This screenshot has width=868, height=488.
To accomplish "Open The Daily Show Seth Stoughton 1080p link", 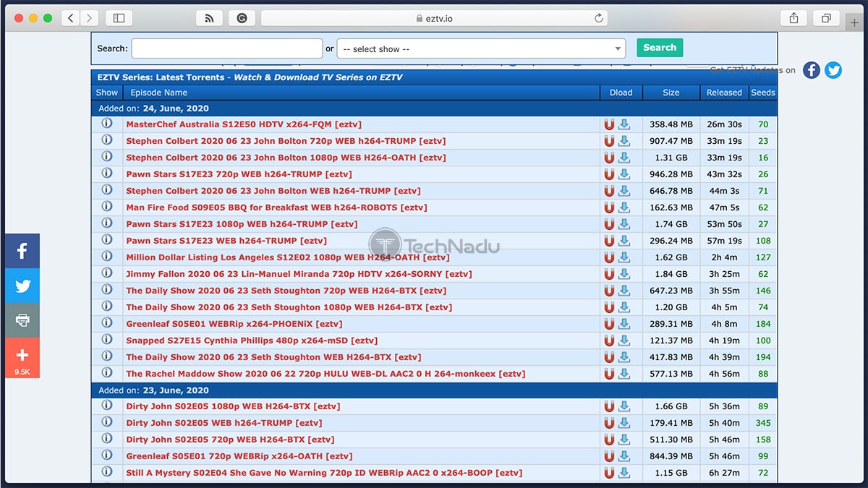I will click(x=289, y=307).
